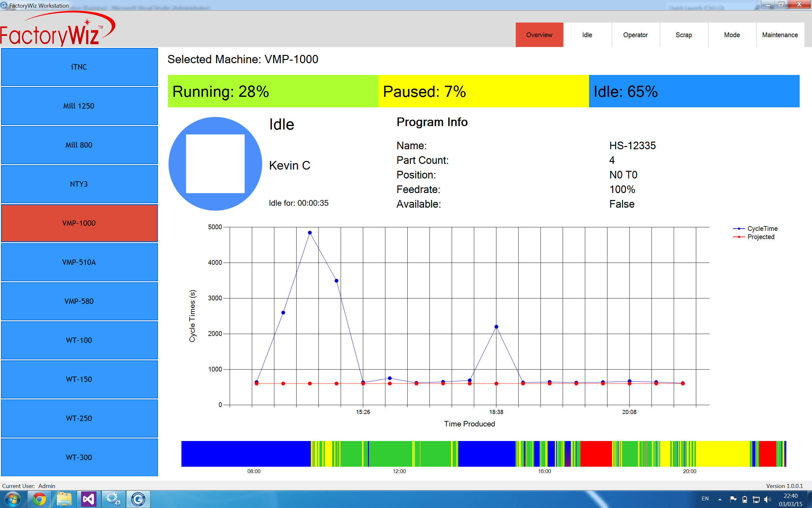Open the Scrap tab
This screenshot has width=812, height=508.
click(684, 35)
